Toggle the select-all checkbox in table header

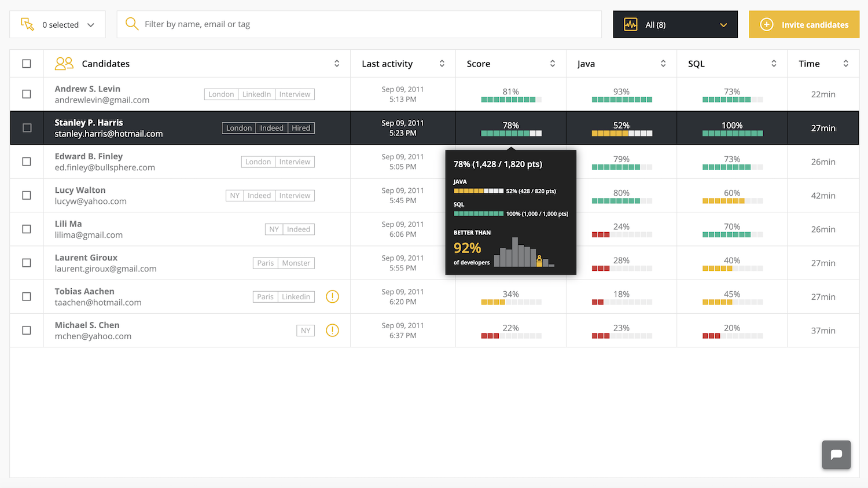27,64
